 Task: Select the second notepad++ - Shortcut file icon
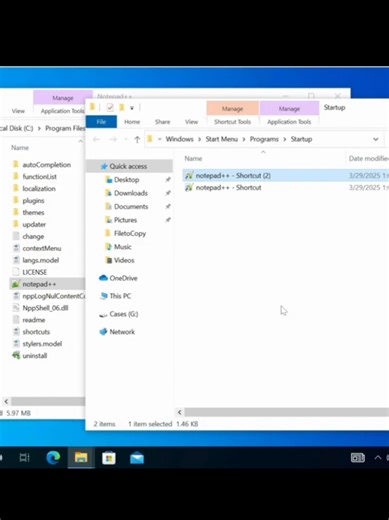(x=189, y=187)
